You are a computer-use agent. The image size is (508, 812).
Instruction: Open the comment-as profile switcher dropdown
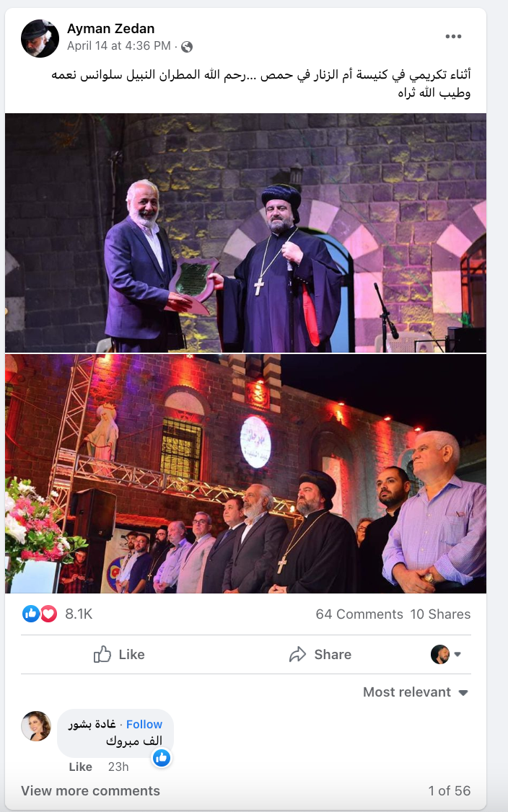pyautogui.click(x=446, y=655)
